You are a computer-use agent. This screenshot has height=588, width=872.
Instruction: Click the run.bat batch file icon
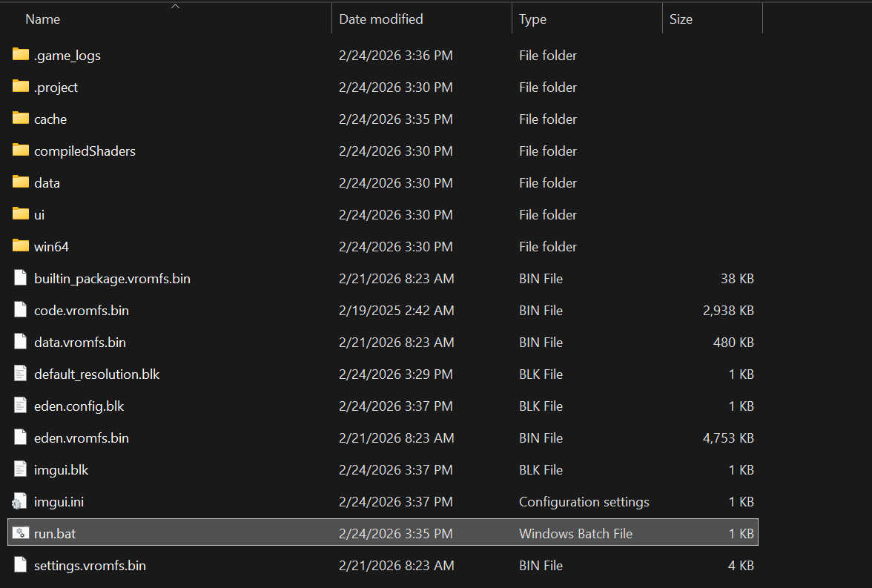20,533
